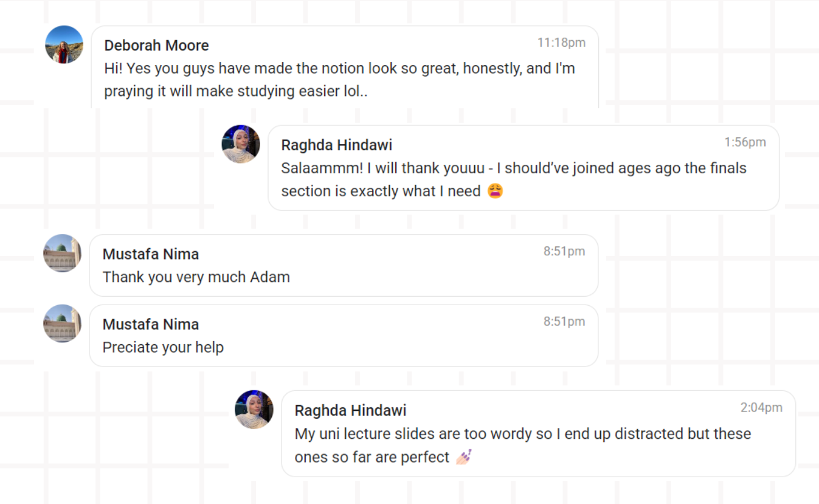Screen dimensions: 819x504
Task: Select the Mustafa Nima name above 'Thank you very much Adam'
Action: pyautogui.click(x=151, y=254)
